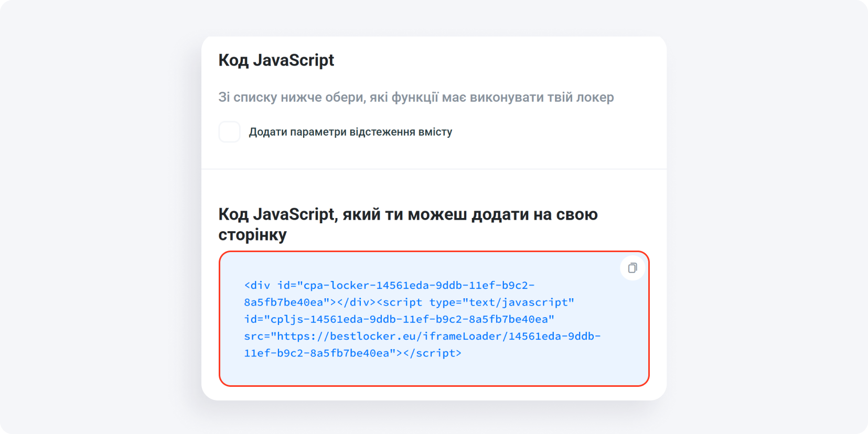Toggle 'Додати параметри відстеження вмісту' option

(229, 132)
